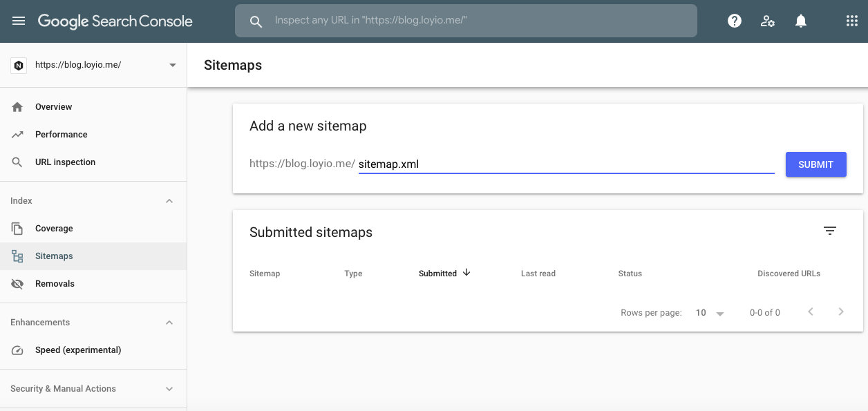
Task: Click the Submitted column sort arrow
Action: (x=466, y=273)
